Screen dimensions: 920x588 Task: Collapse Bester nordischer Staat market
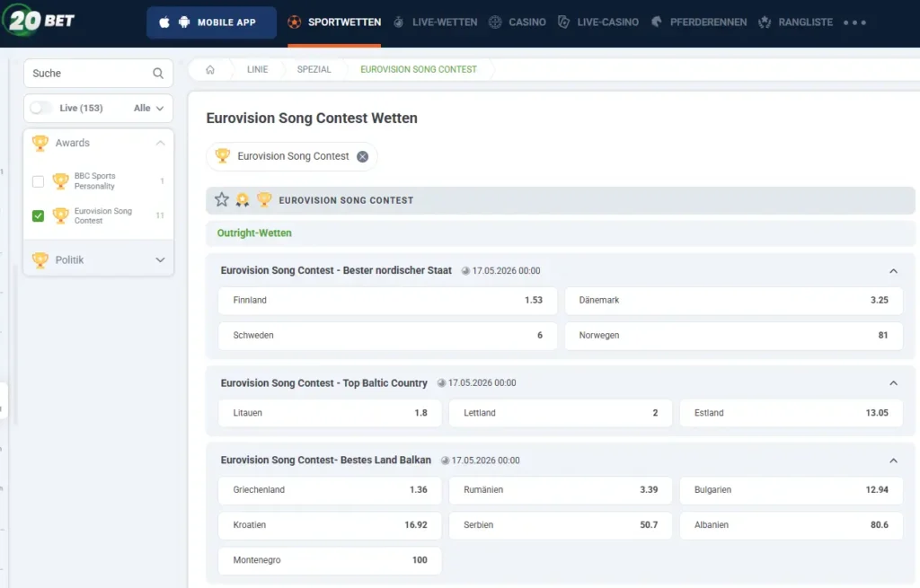coord(893,271)
